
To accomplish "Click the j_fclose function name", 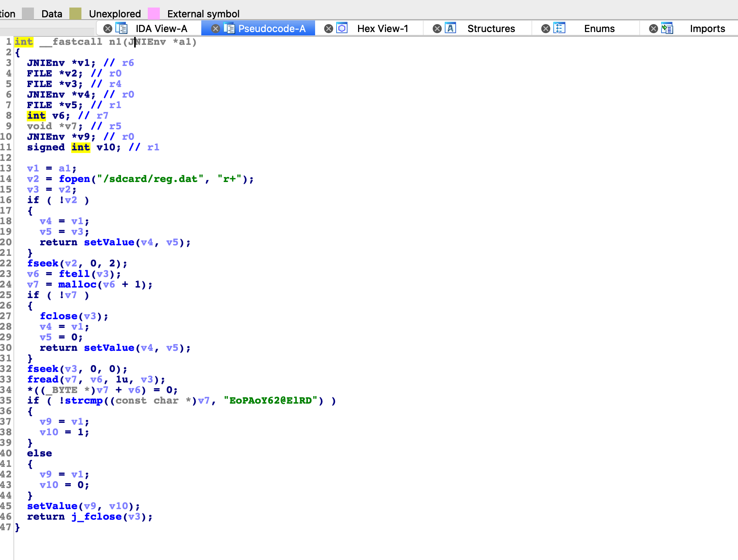I will (x=96, y=517).
